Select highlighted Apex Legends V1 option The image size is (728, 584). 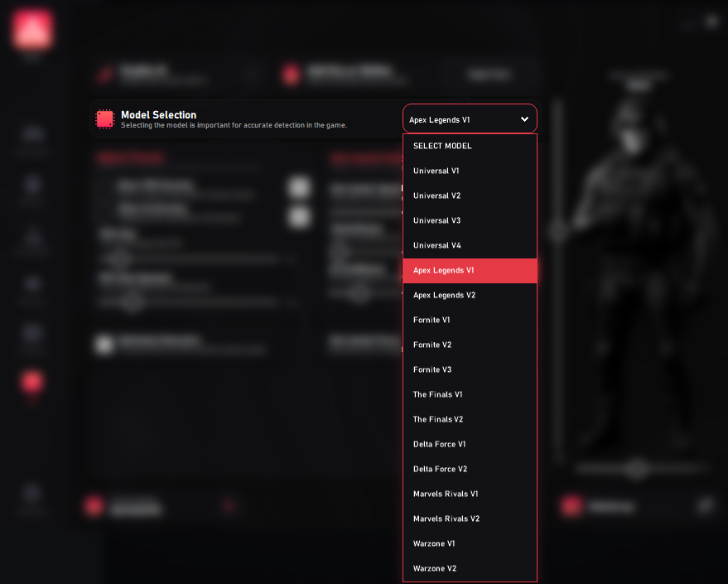click(x=470, y=271)
